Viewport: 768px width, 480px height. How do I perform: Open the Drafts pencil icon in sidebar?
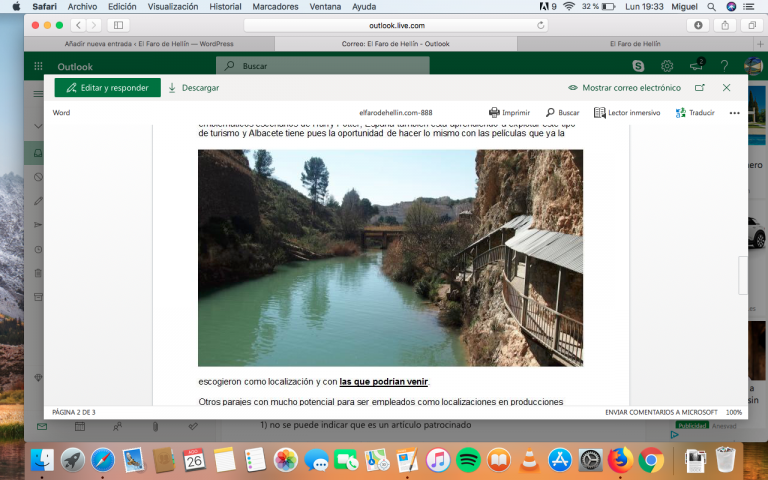click(38, 201)
